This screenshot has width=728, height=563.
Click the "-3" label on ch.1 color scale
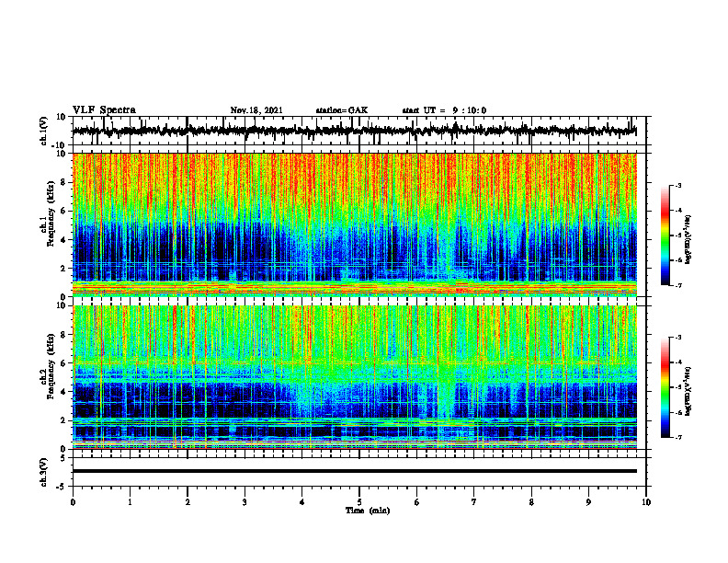(x=678, y=186)
